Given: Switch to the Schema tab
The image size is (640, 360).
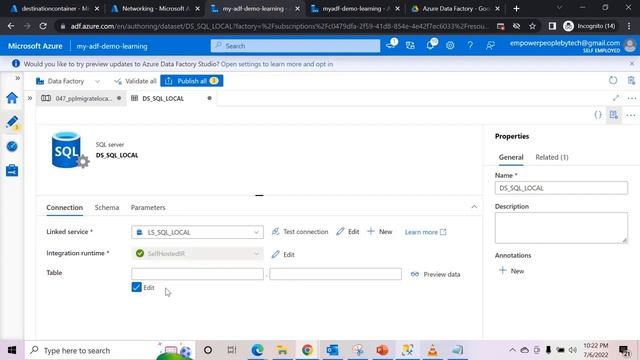Looking at the screenshot, I should click(107, 207).
